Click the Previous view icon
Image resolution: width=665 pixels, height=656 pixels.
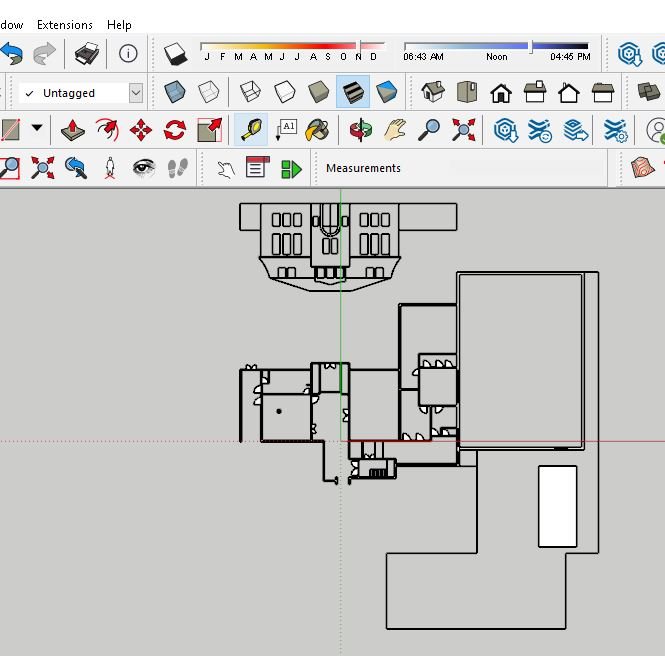76,167
